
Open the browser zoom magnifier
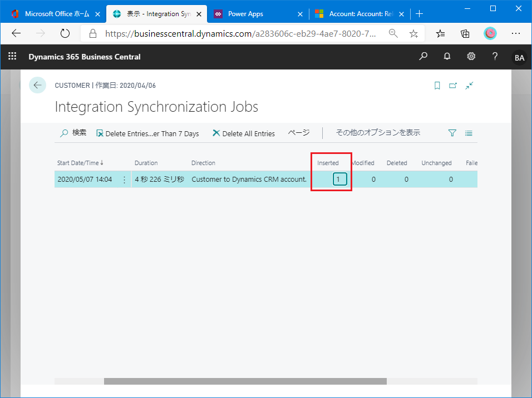pos(393,33)
